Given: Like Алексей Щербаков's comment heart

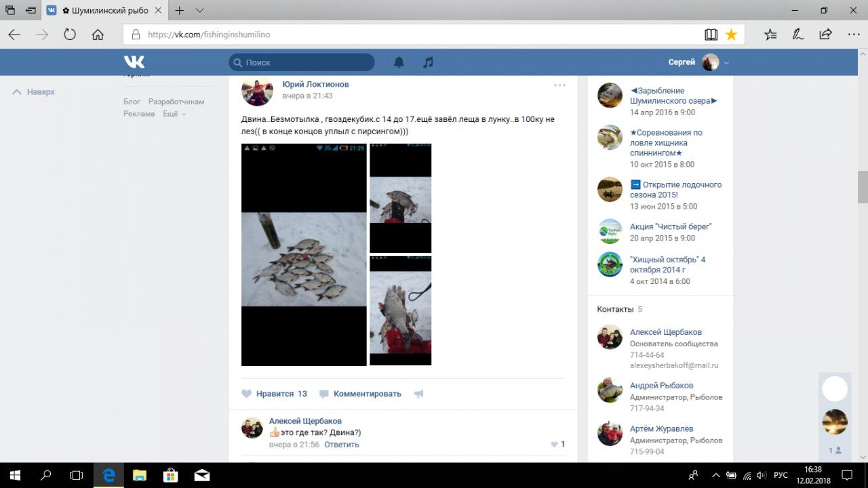Looking at the screenshot, I should pos(555,445).
